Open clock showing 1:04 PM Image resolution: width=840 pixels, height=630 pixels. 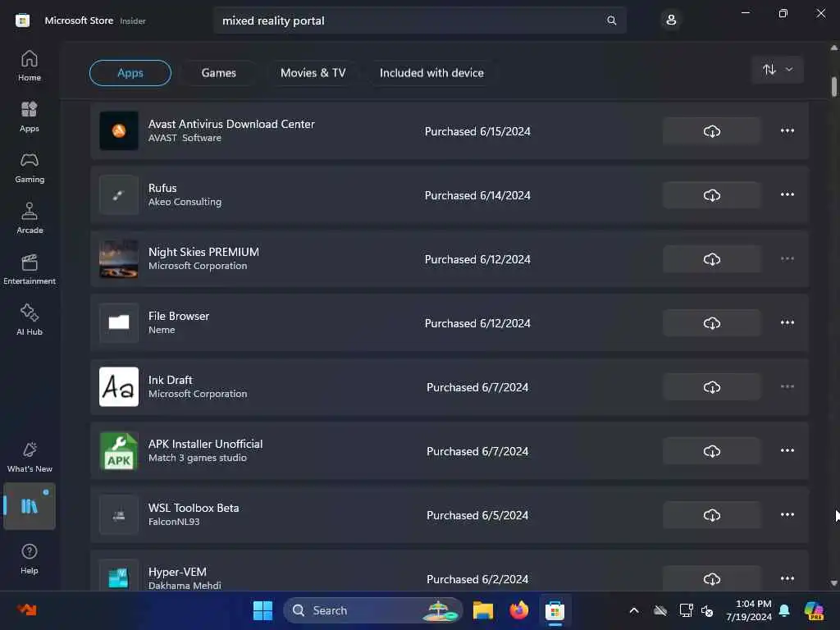[x=749, y=610]
